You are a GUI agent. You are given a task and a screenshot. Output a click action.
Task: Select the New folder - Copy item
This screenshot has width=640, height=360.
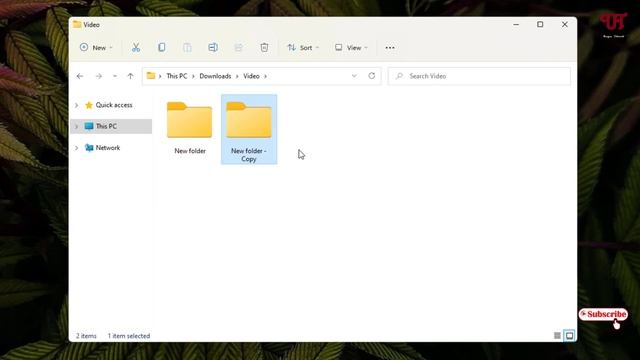pos(249,129)
